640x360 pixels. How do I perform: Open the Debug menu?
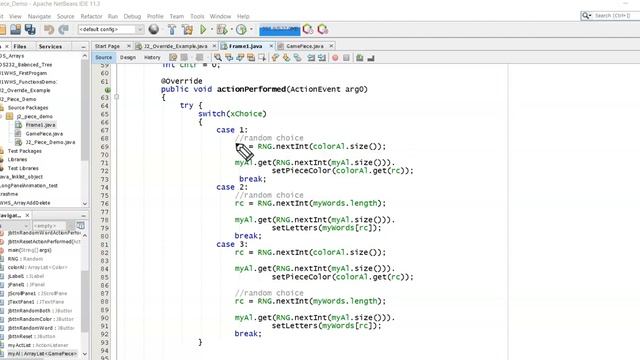pyautogui.click(x=132, y=16)
